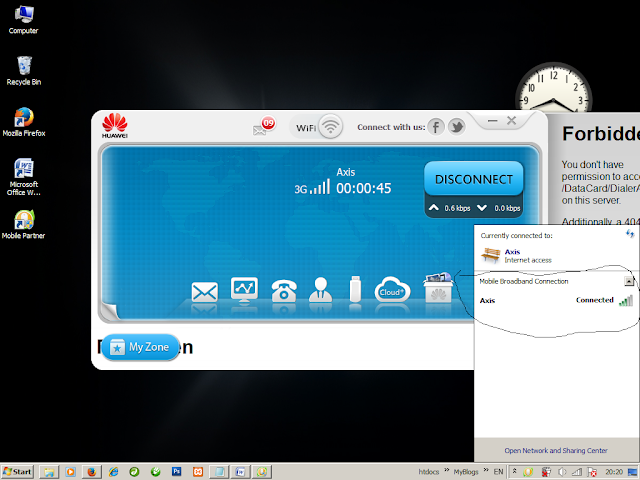Open the Computer desktop icon
Screen dimensions: 640x480
pyautogui.click(x=23, y=19)
